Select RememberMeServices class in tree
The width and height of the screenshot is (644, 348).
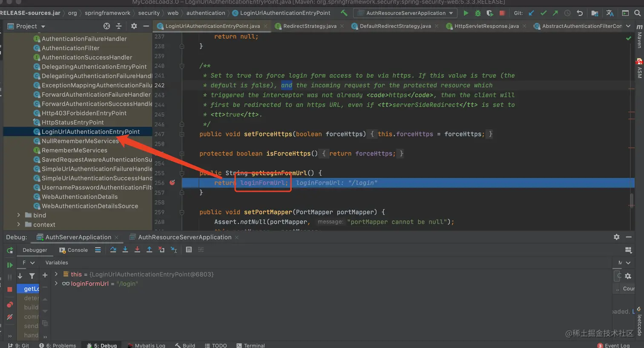(x=74, y=150)
